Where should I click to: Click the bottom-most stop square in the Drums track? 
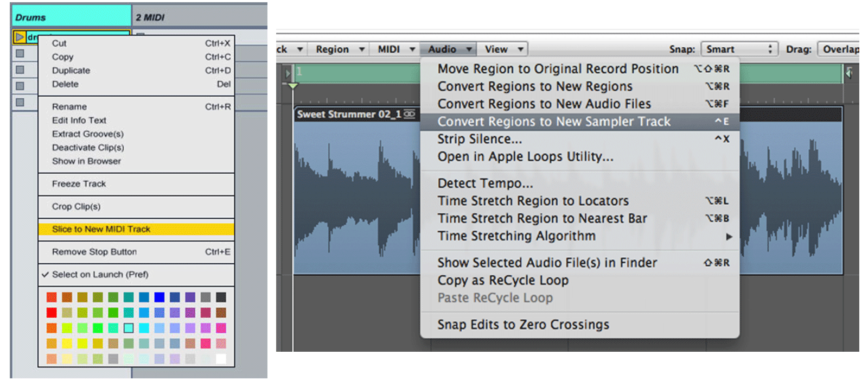pyautogui.click(x=20, y=102)
